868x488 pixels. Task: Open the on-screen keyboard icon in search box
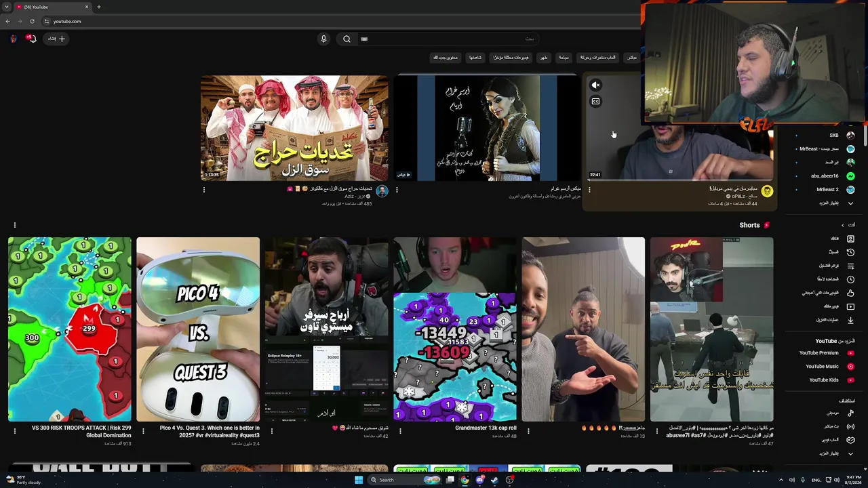click(364, 39)
